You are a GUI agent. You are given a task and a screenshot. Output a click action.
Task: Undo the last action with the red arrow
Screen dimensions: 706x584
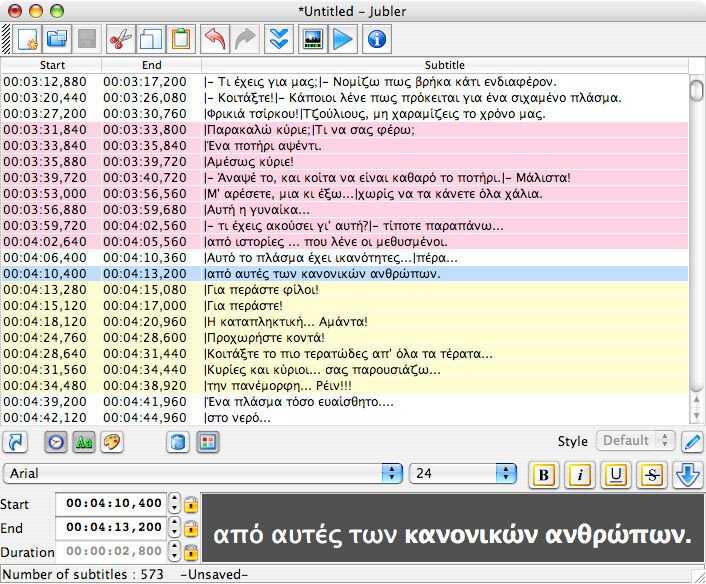click(x=215, y=40)
